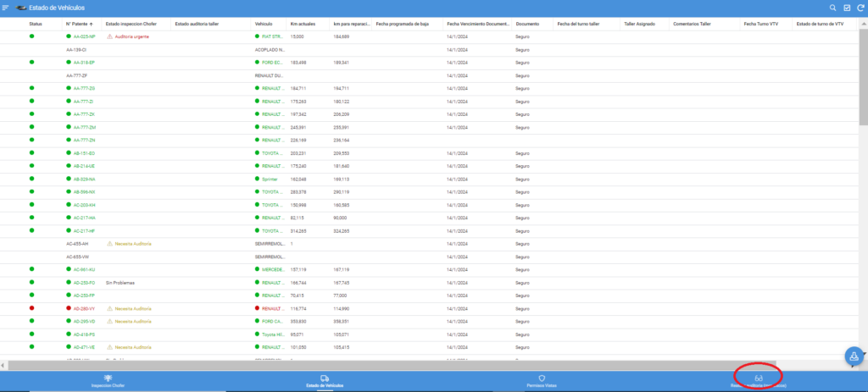This screenshot has height=392, width=868.
Task: Click the blue floating download button
Action: click(854, 356)
